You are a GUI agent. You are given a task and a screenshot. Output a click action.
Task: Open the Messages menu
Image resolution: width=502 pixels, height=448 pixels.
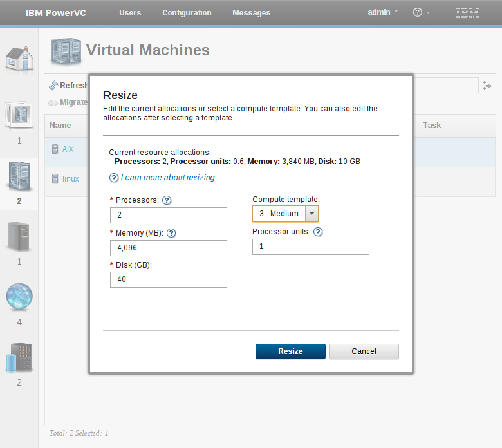[251, 12]
